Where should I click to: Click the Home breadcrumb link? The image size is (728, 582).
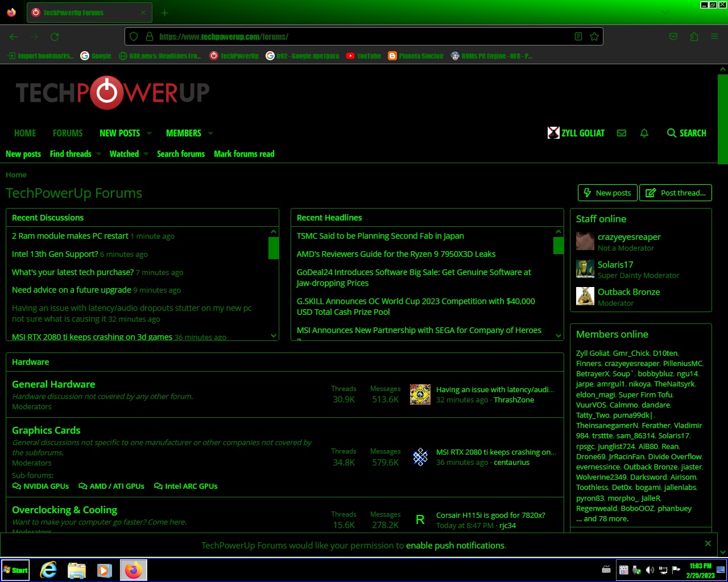[x=16, y=175]
